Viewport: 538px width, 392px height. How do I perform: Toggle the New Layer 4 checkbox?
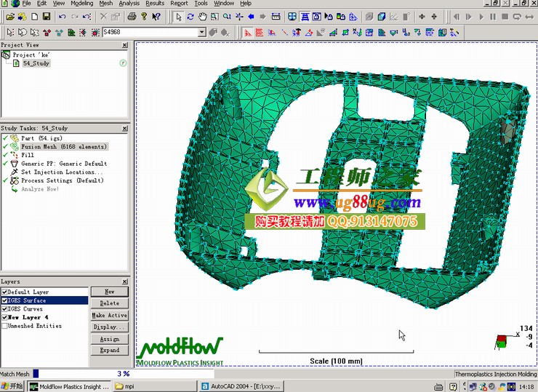[4, 318]
